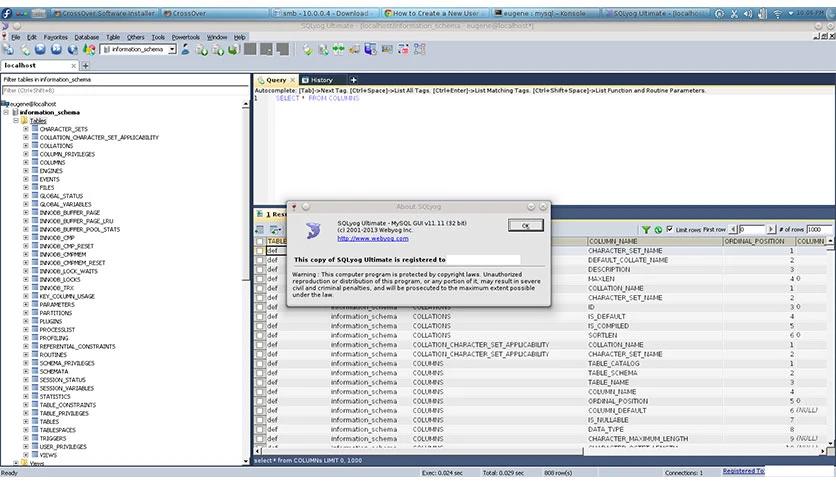The width and height of the screenshot is (836, 484).
Task: Add a new query tab with plus
Action: tap(353, 80)
